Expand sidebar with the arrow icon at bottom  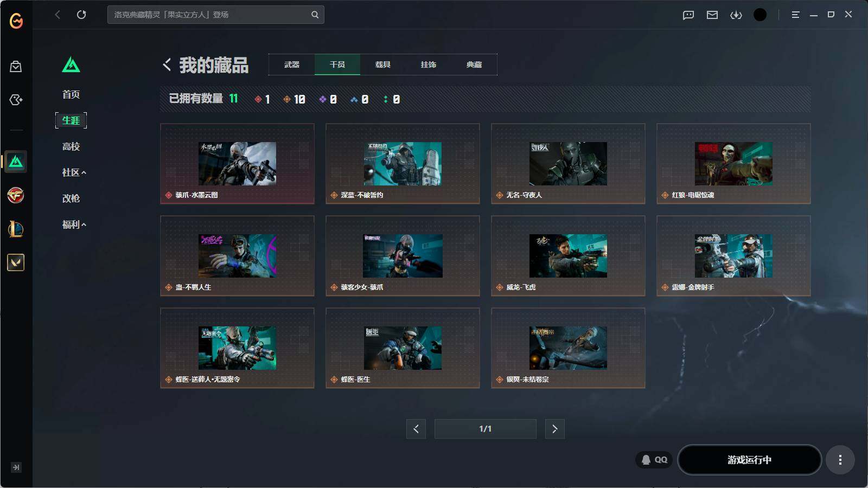pyautogui.click(x=16, y=467)
